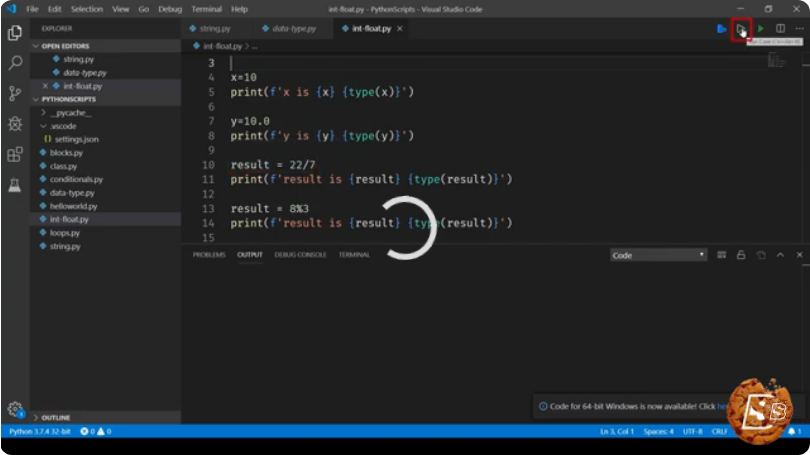This screenshot has height=455, width=810.
Task: Open the Explorer view in activity bar
Action: [15, 33]
